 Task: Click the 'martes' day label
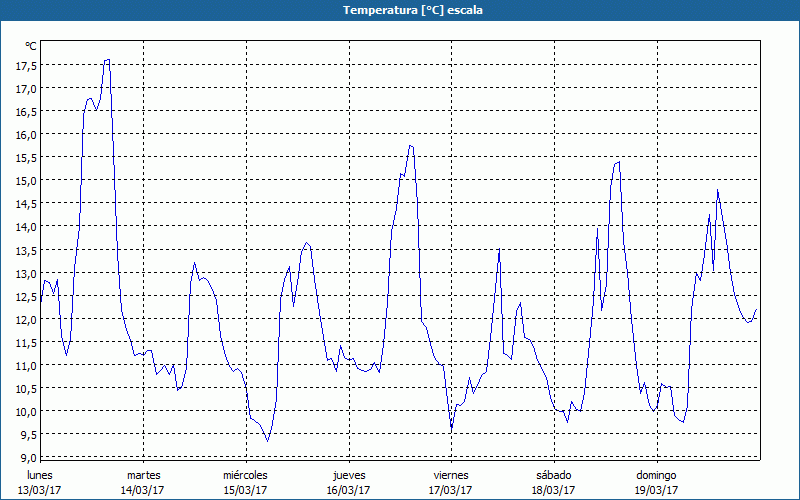coord(143,475)
